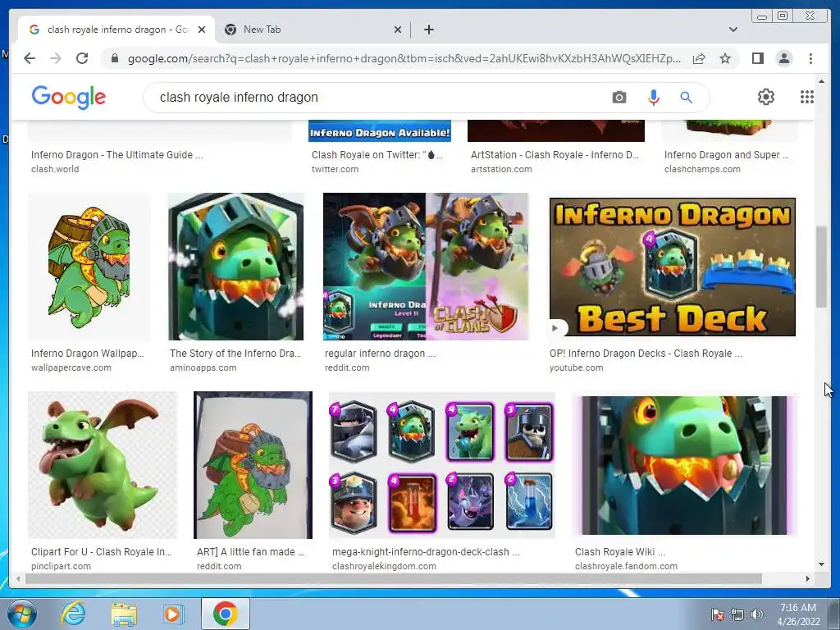Open Inferno Dragon Best Deck video thumbnail
Screen dimensions: 840x630
(673, 267)
